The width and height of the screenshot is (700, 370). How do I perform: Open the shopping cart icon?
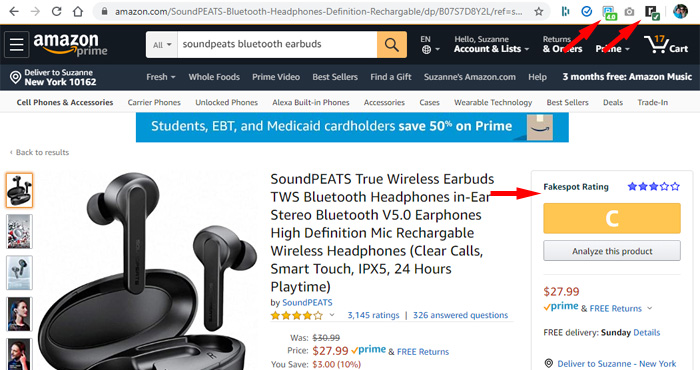(666, 44)
